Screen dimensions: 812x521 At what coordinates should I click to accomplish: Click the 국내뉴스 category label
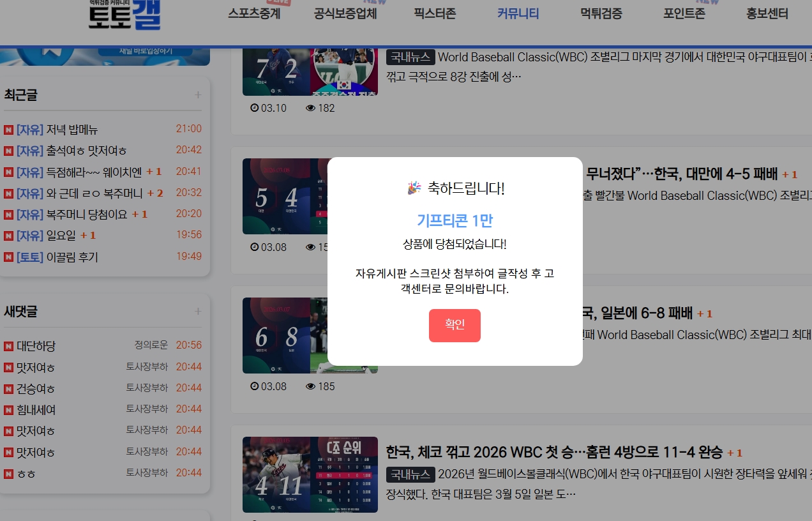(409, 474)
